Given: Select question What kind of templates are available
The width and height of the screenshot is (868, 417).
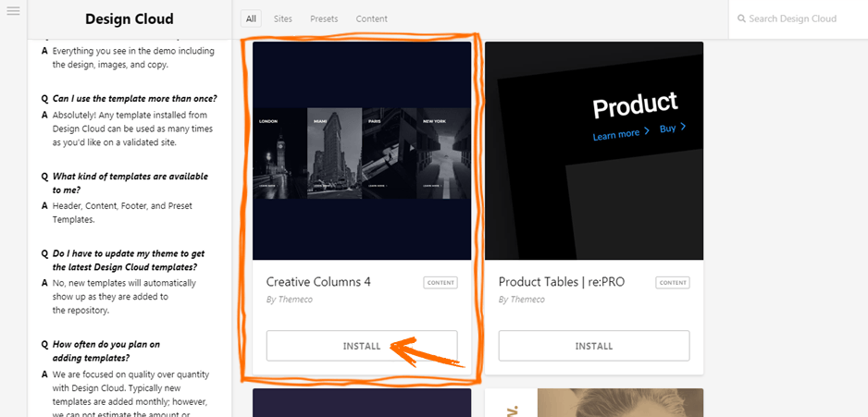Looking at the screenshot, I should (x=130, y=183).
